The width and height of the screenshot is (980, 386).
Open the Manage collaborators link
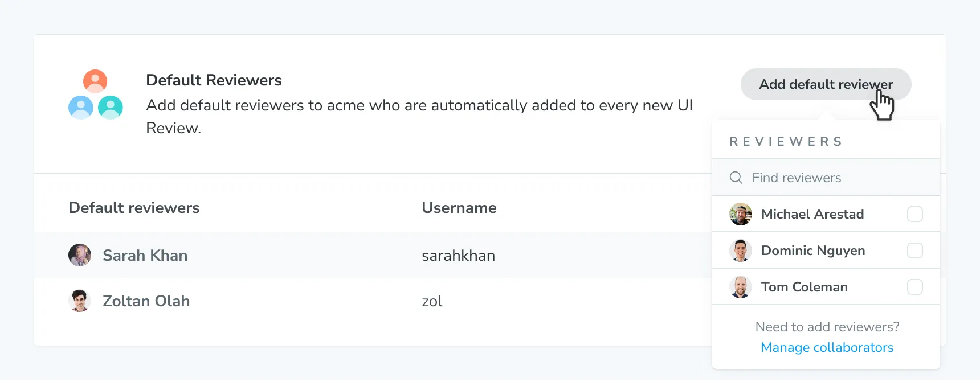[x=827, y=347]
